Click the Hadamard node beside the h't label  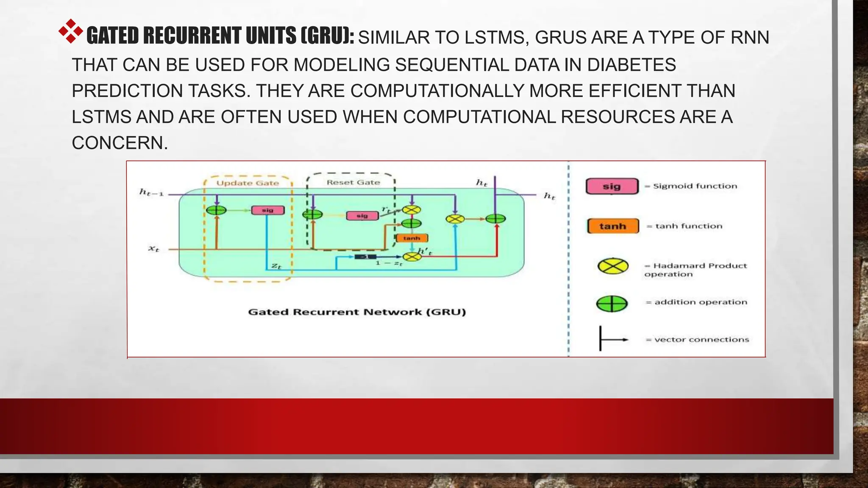point(412,257)
